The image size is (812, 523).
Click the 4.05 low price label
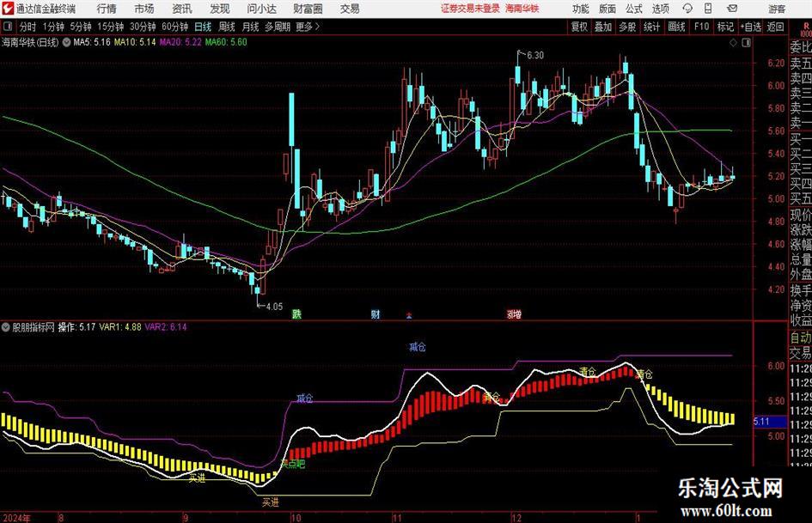274,307
